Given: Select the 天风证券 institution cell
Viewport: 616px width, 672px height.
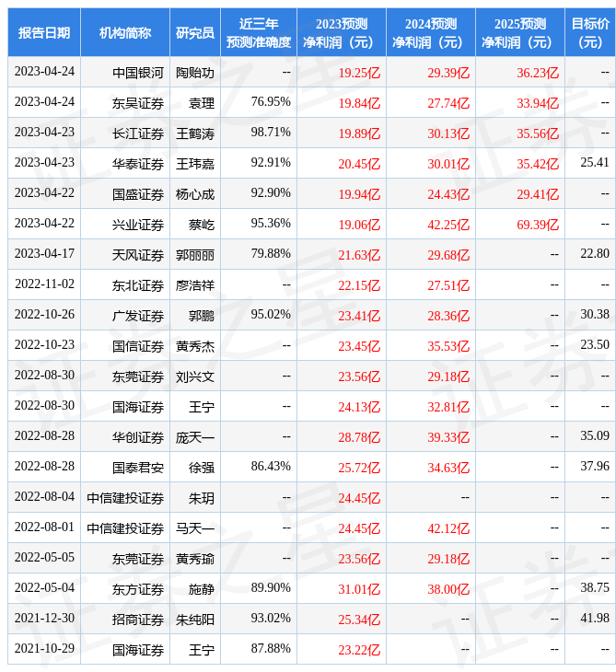Looking at the screenshot, I should coord(138,255).
